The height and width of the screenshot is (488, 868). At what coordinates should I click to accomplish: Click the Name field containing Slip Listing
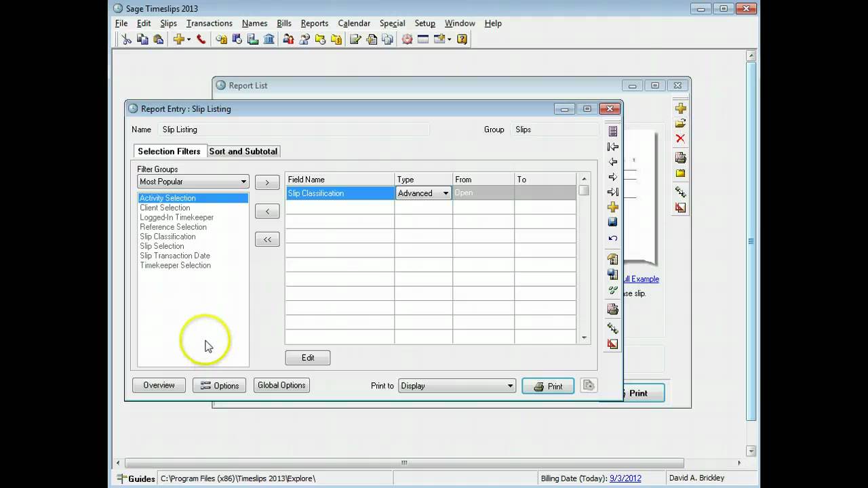pyautogui.click(x=294, y=129)
